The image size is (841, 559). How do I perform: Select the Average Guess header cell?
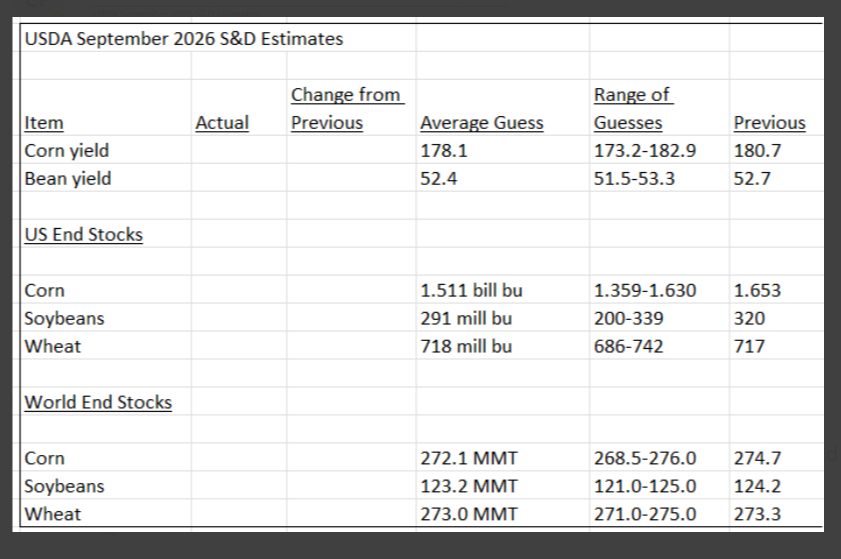point(482,123)
